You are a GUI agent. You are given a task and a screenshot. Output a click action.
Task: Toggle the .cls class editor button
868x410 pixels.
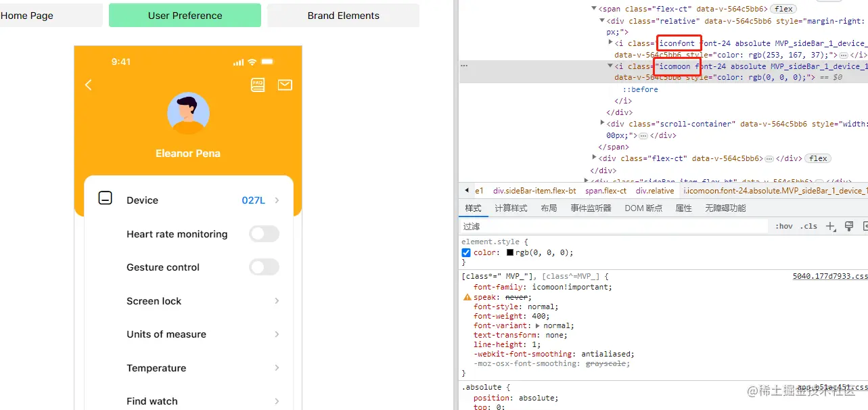[x=808, y=227]
